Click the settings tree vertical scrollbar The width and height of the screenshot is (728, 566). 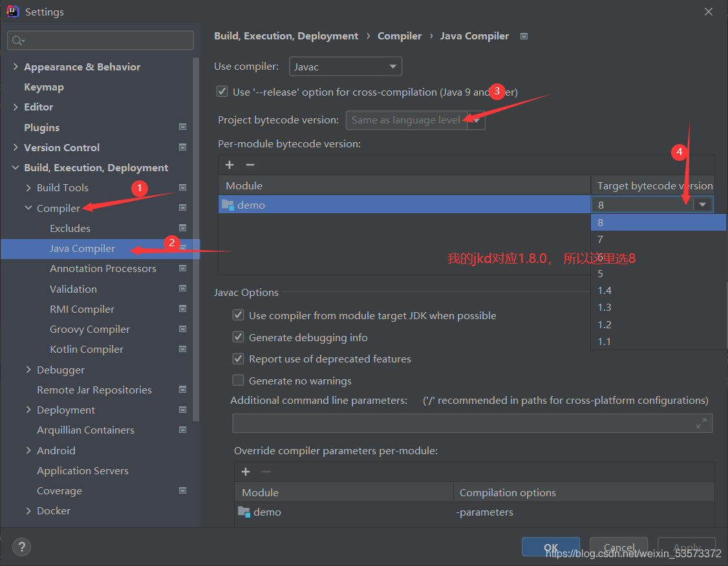[x=196, y=239]
